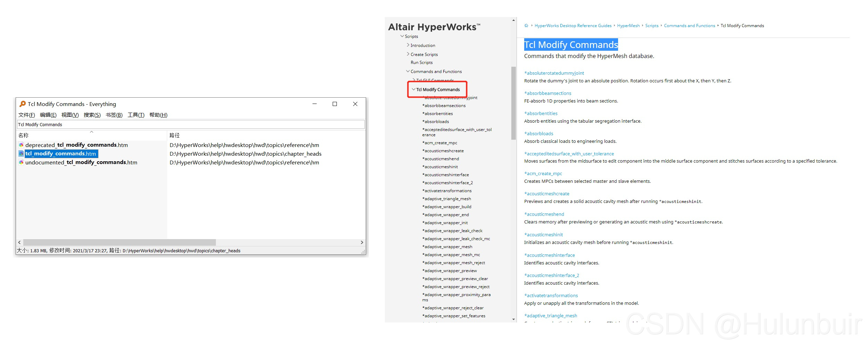The height and width of the screenshot is (343, 868).
Task: Open *adaptive_wrapper_build in sidebar tree
Action: tap(447, 207)
